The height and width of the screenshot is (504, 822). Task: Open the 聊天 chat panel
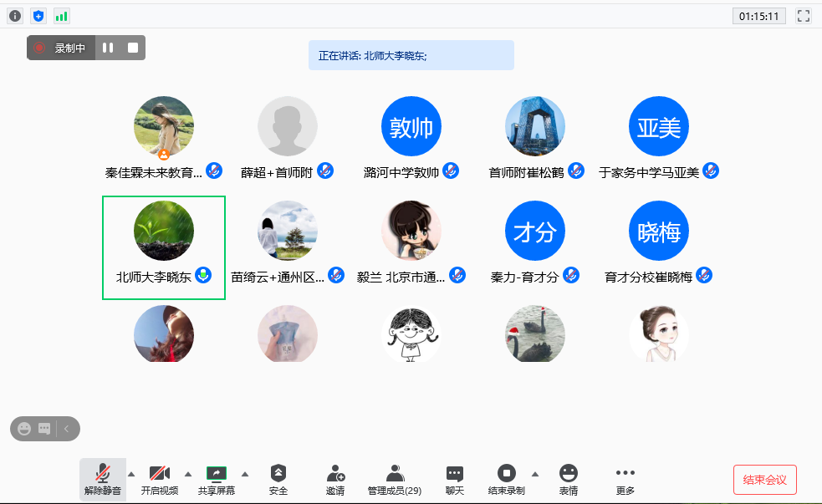click(455, 480)
